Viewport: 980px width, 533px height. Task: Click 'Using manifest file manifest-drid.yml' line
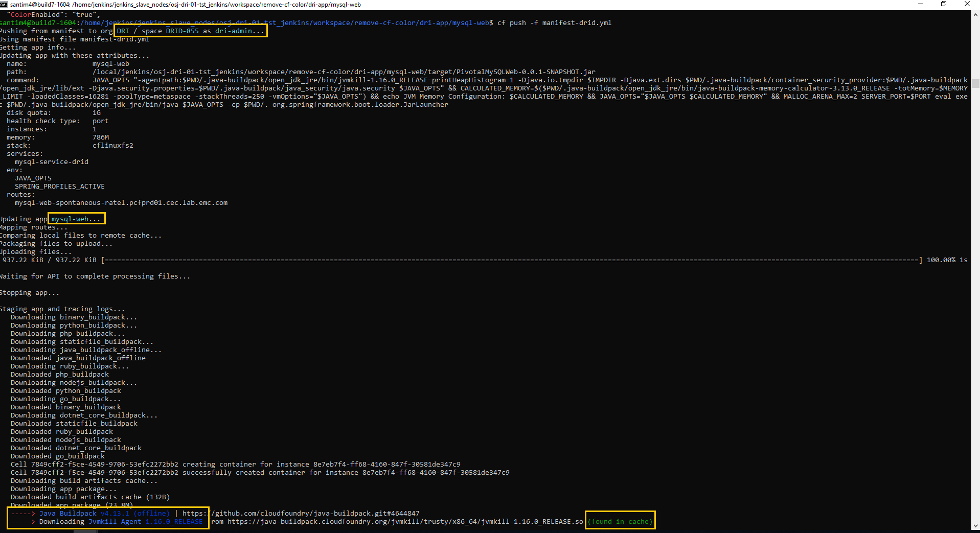pos(75,39)
